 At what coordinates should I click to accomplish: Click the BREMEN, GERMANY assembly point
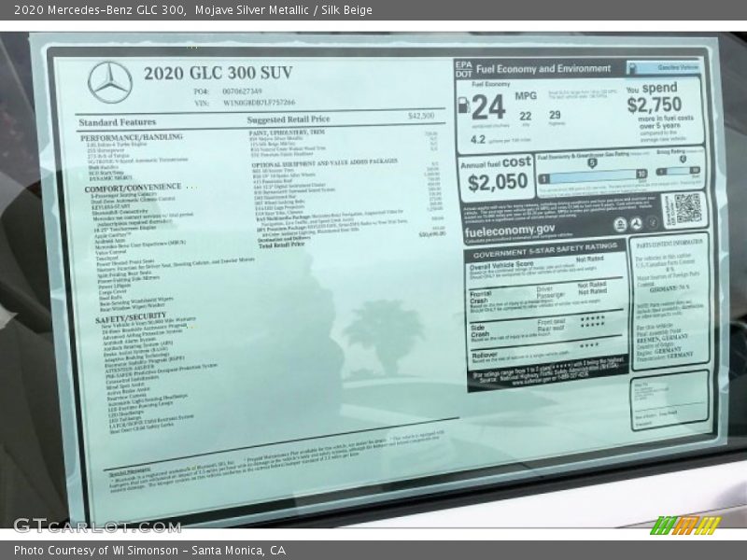click(x=663, y=338)
